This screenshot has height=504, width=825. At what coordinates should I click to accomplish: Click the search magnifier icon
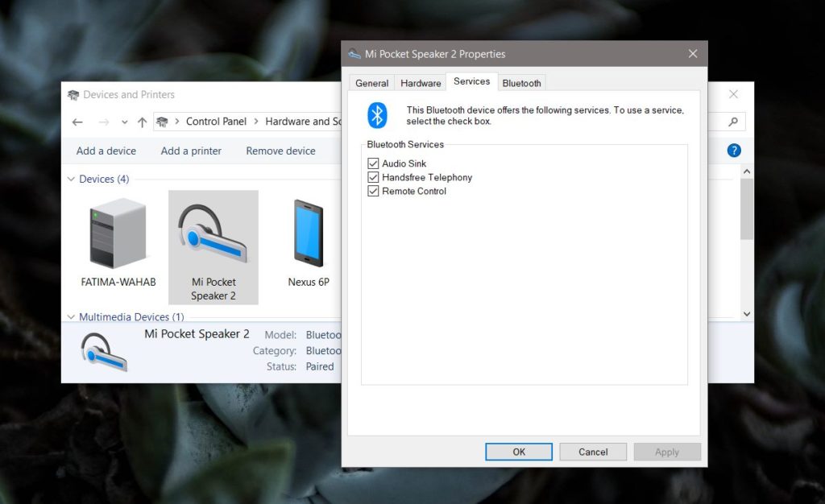pyautogui.click(x=732, y=122)
